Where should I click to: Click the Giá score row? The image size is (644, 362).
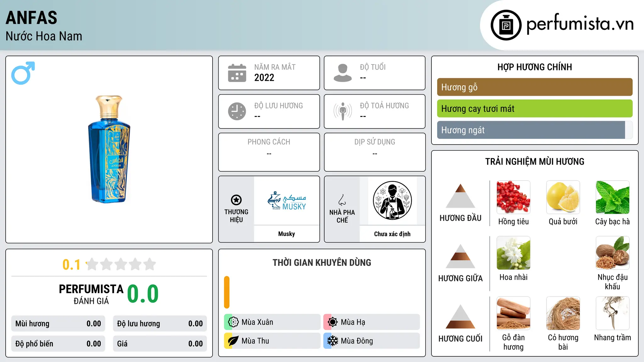160,343
